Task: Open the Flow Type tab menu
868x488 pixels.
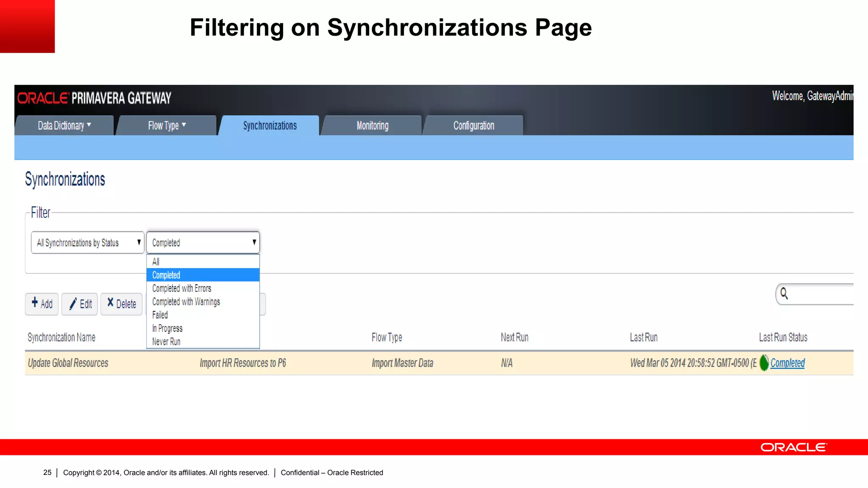Action: tap(167, 125)
